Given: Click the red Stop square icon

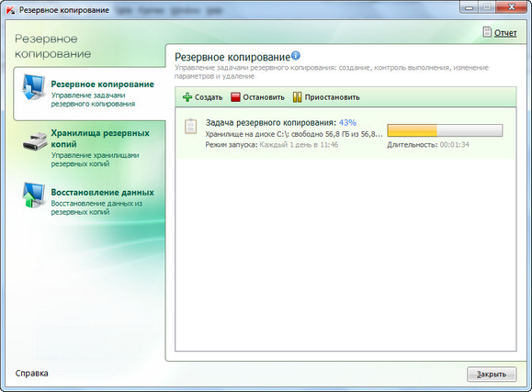Looking at the screenshot, I should point(235,97).
